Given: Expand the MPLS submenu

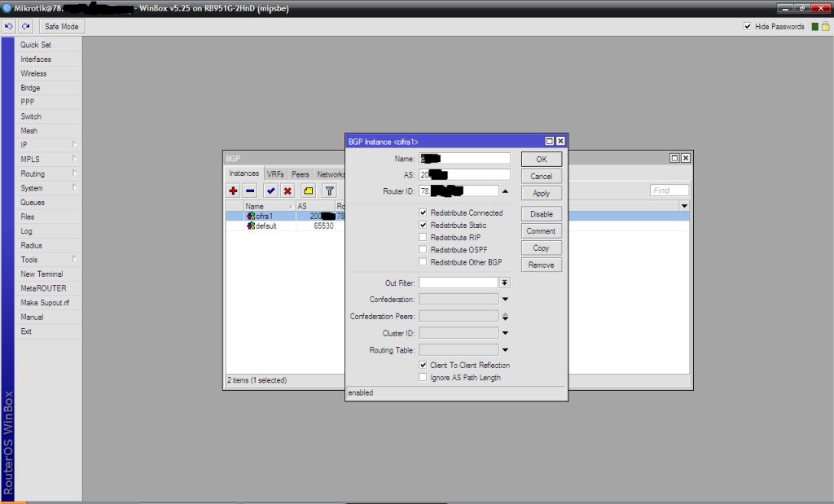Looking at the screenshot, I should [x=74, y=159].
